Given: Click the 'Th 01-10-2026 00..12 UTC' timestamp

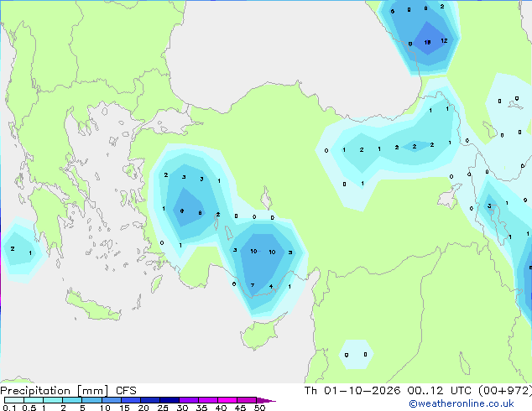Looking at the screenshot, I should click(x=388, y=390).
